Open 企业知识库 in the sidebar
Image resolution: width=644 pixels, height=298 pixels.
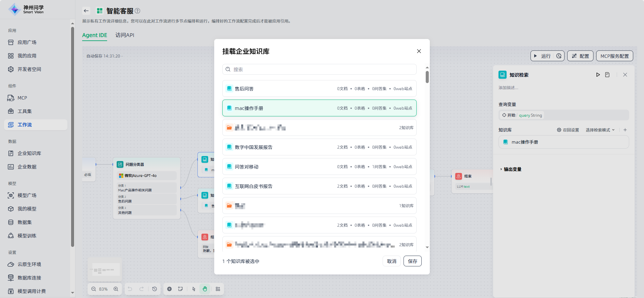click(x=29, y=153)
